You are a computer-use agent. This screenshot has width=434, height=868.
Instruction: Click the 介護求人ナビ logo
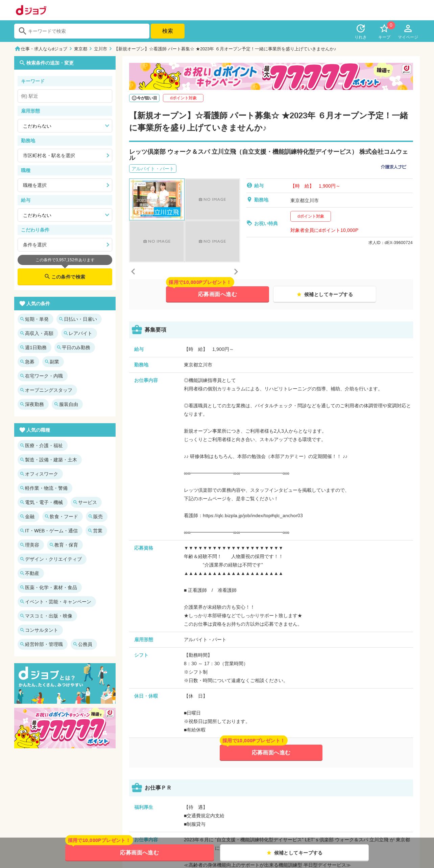click(x=393, y=167)
